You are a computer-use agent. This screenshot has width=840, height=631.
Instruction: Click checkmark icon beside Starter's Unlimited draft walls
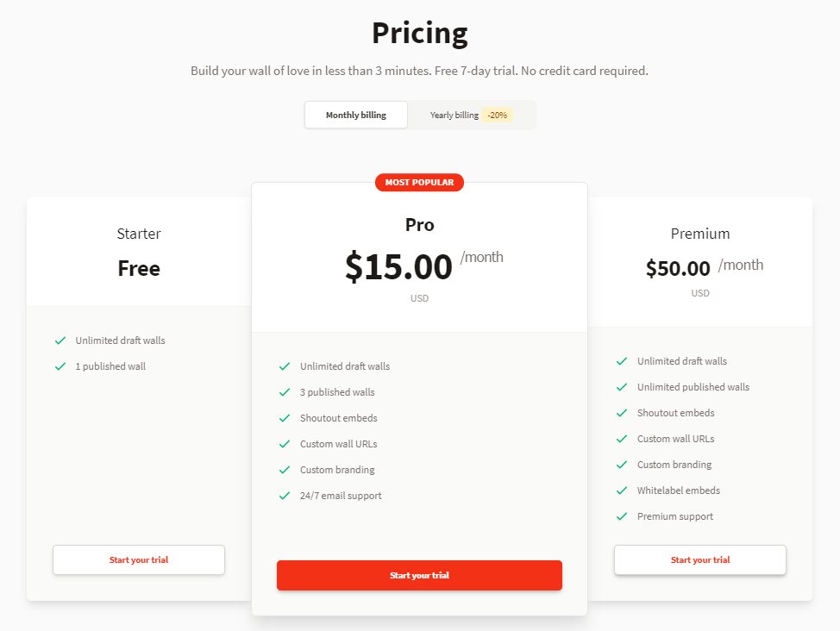click(60, 340)
